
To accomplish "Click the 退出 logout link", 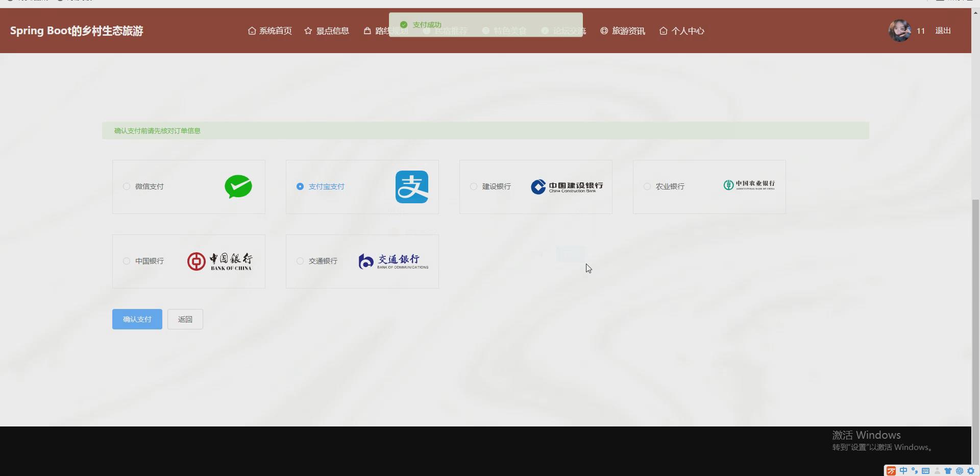I will tap(943, 31).
